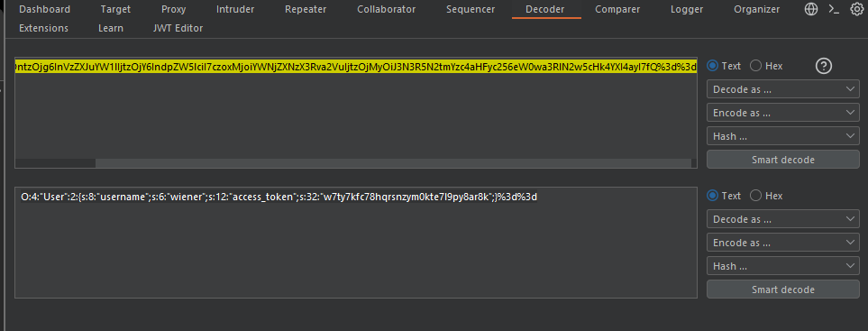Select Text radio for the first decoder panel

pos(713,66)
